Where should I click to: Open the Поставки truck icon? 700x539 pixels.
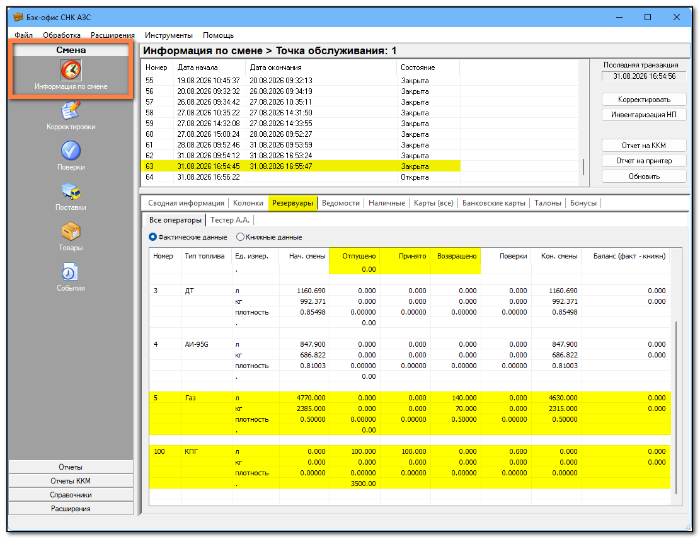(x=71, y=191)
